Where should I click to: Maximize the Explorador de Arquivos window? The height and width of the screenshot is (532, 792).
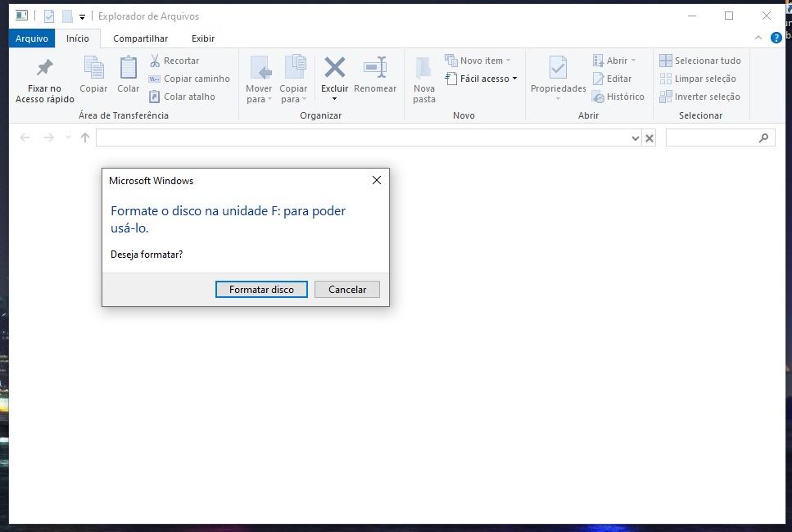[729, 16]
